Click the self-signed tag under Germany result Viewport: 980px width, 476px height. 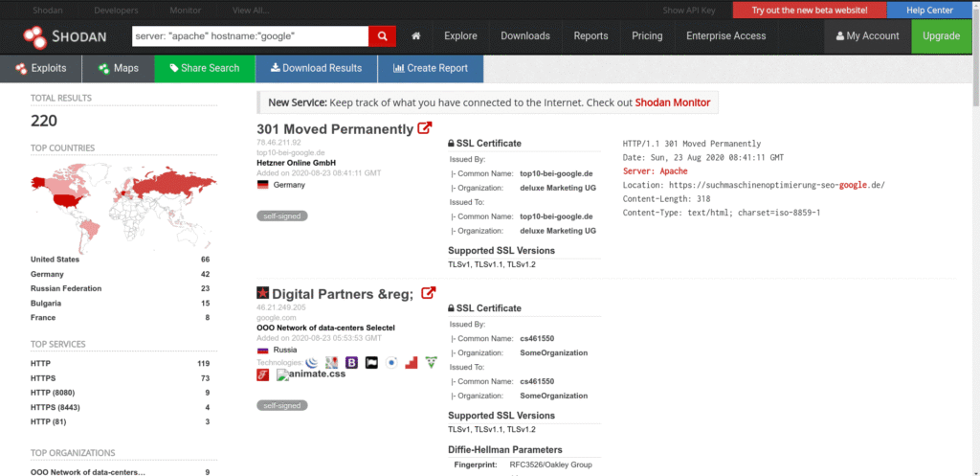(282, 216)
